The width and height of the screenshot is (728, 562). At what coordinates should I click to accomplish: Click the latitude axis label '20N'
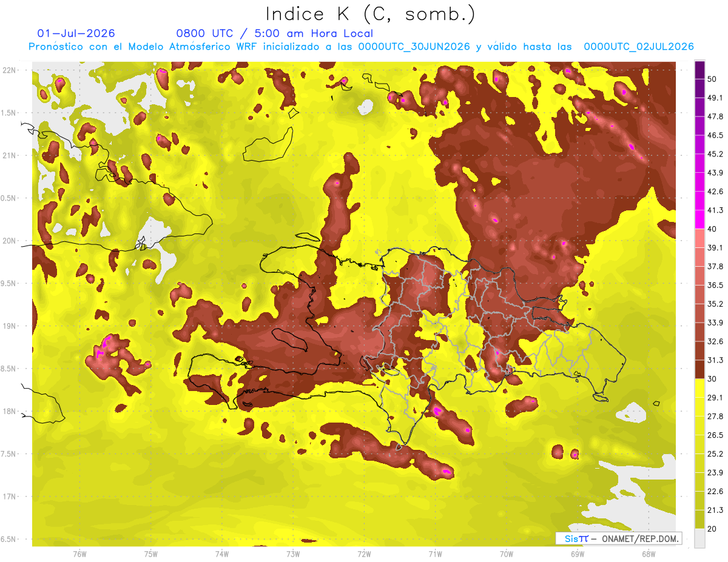9,241
